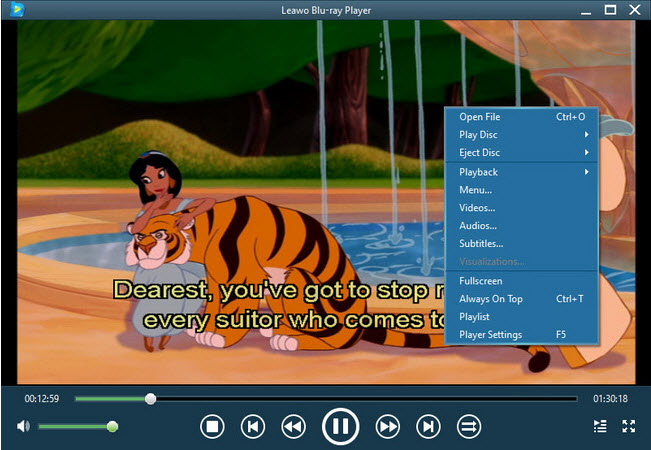
Task: Mute audio with the speaker icon
Action: (x=23, y=427)
